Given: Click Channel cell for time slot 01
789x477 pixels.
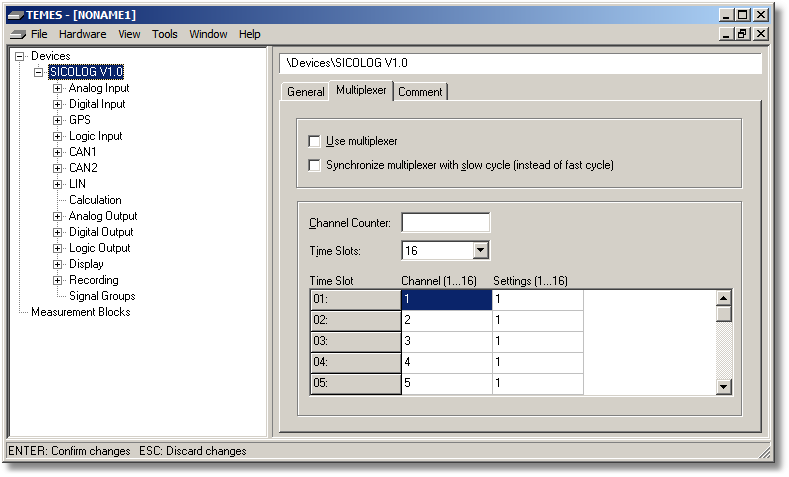Looking at the screenshot, I should tap(446, 299).
